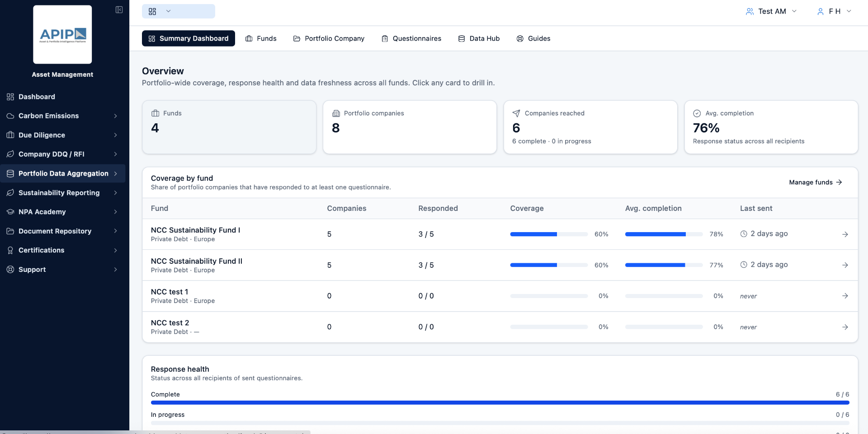Click the NCC test 2 row arrow
The image size is (868, 434).
point(845,327)
